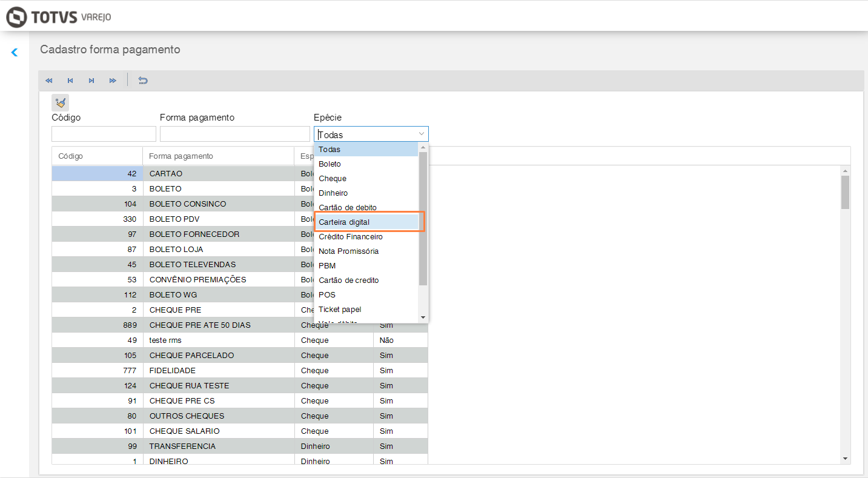Click the Código filter input field
The height and width of the screenshot is (478, 868).
104,134
